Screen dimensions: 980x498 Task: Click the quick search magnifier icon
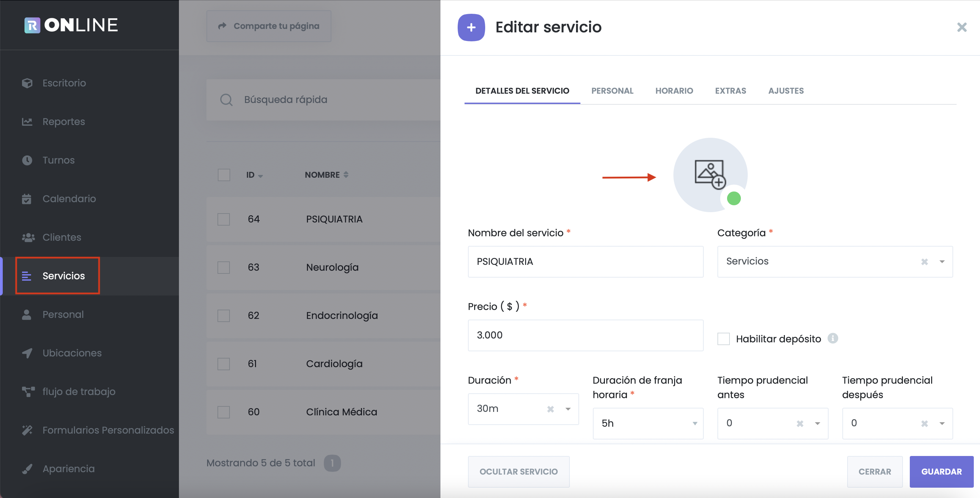click(x=226, y=100)
